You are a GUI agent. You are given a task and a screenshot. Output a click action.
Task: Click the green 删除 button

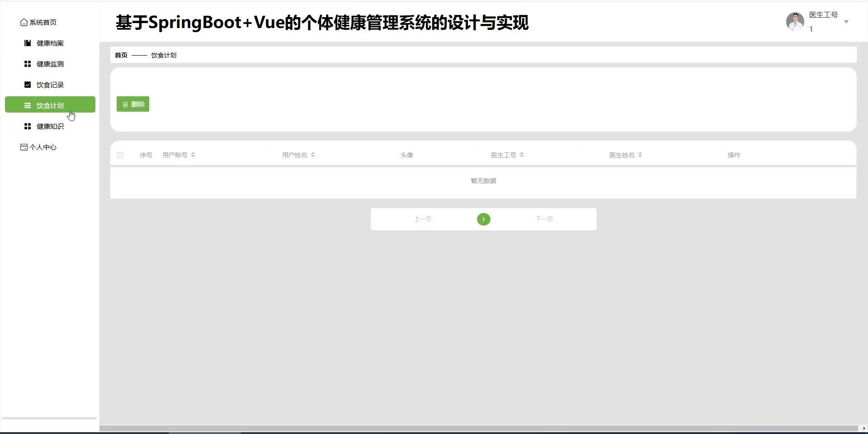[x=133, y=104]
